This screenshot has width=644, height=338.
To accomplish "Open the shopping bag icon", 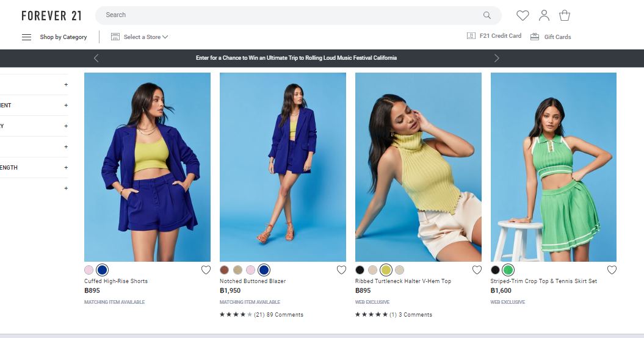I will coord(565,16).
